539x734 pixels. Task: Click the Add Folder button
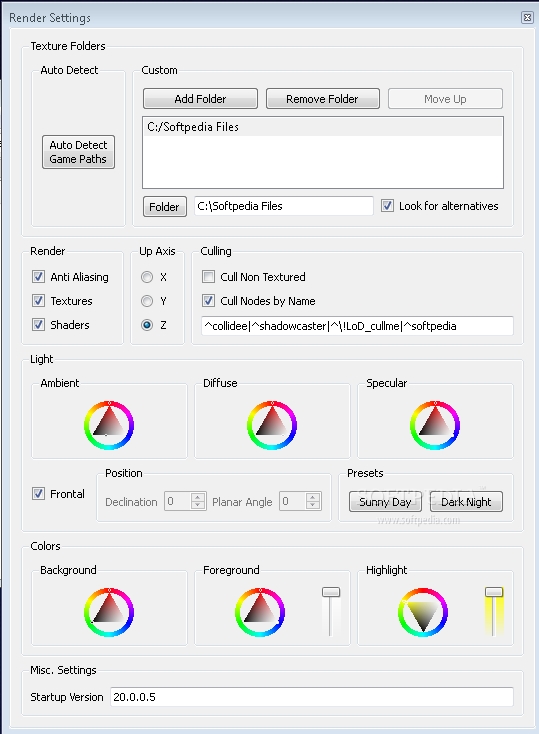coord(200,99)
